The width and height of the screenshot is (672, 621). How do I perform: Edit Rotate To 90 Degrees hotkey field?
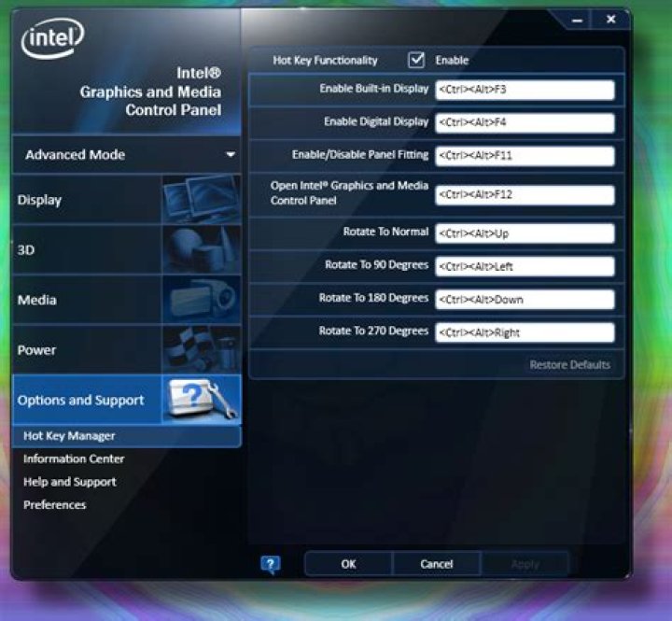525,267
